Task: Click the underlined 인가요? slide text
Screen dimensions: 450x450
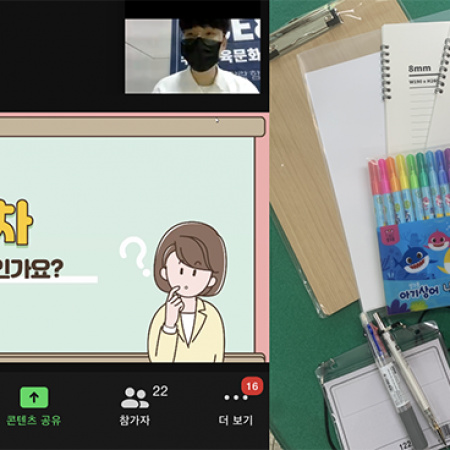Action: click(x=32, y=269)
